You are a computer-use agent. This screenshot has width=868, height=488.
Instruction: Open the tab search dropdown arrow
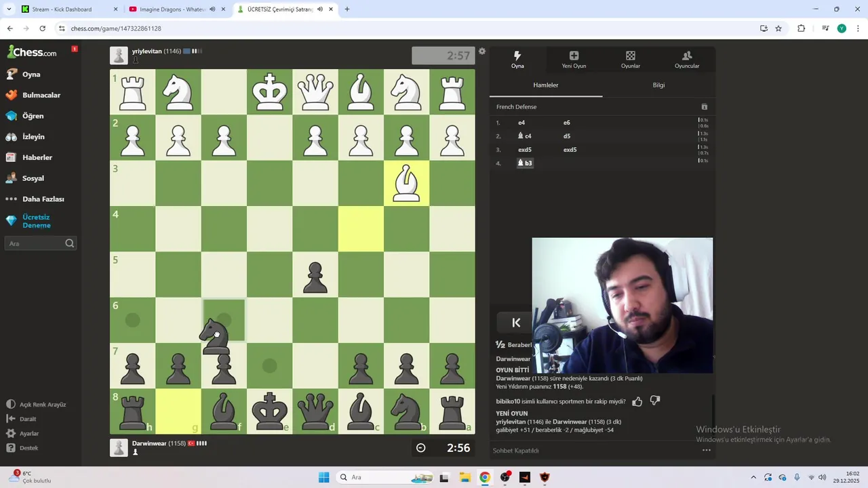pos(9,9)
